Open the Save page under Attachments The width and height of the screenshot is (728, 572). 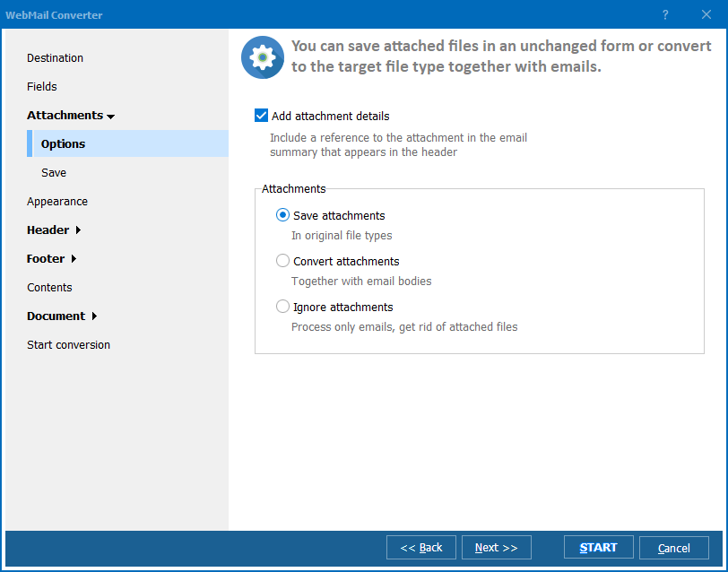(x=51, y=172)
